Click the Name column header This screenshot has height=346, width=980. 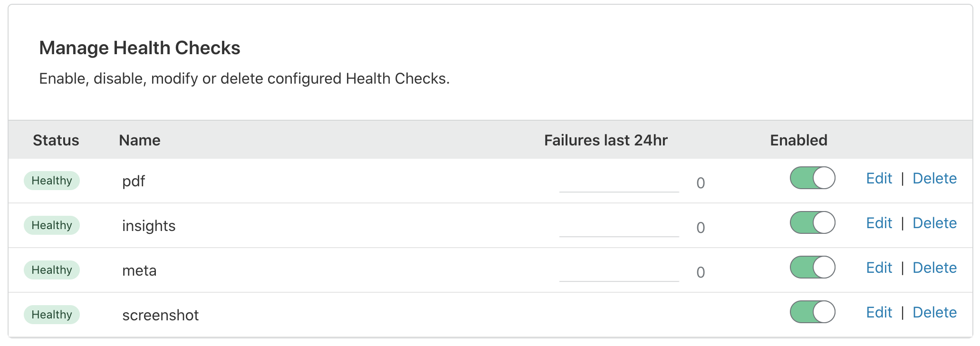tap(140, 140)
